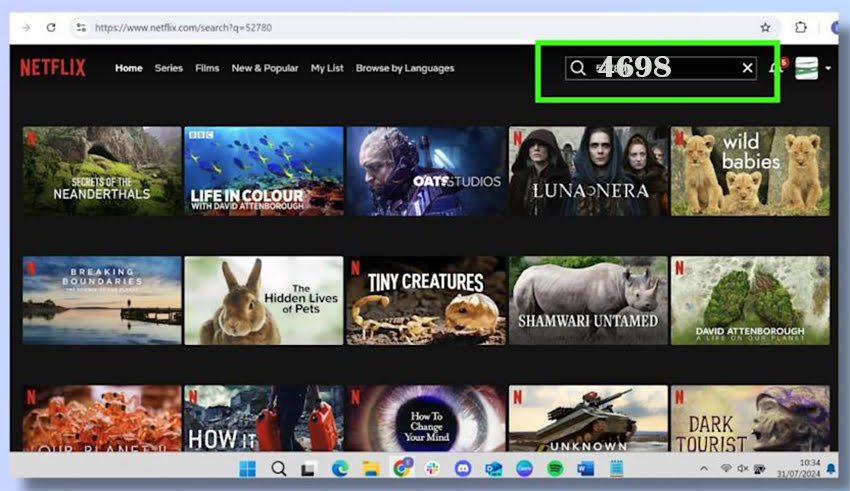Screen dimensions: 850x491
Task: Expand the profile dropdown arrow
Action: (828, 68)
